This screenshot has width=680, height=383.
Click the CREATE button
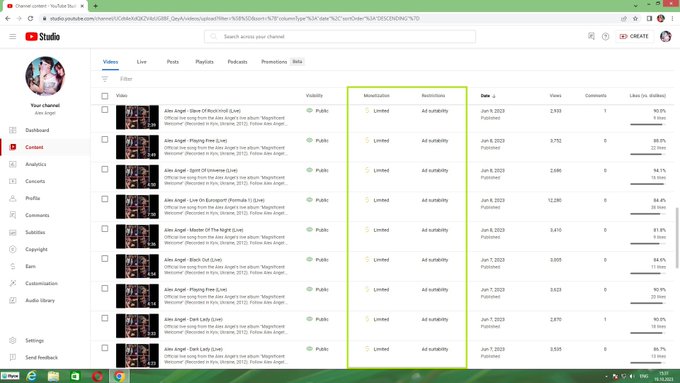[634, 36]
